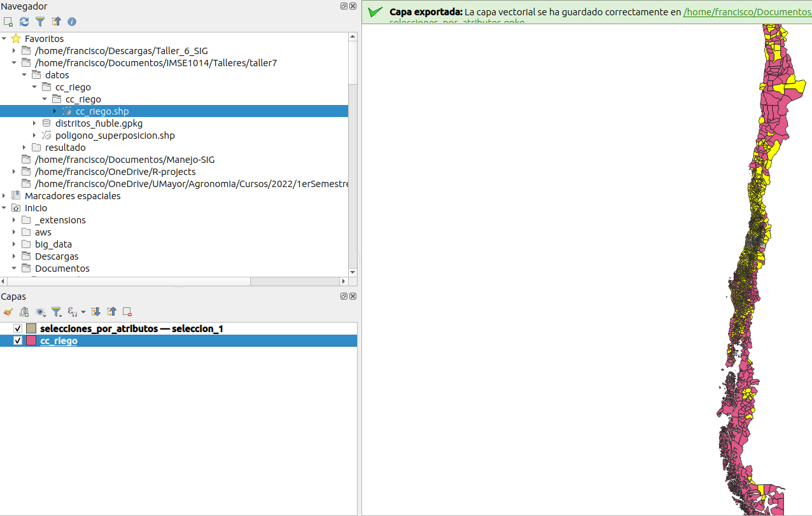Refresh the Navegador browser tree
This screenshot has width=812, height=516.
(24, 22)
